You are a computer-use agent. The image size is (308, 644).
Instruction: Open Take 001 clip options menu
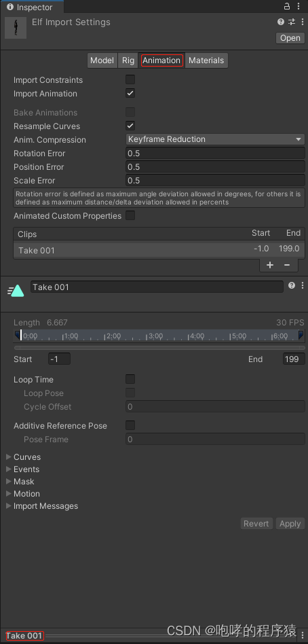pos(303,285)
